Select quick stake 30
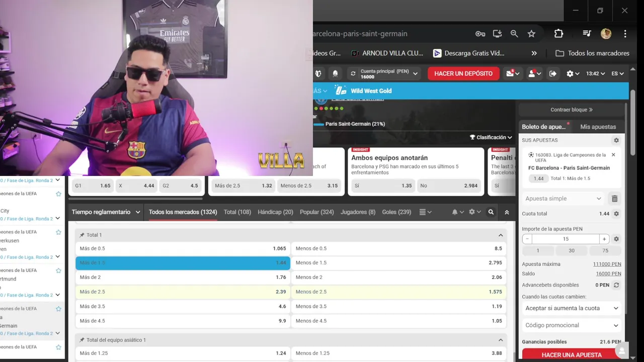This screenshot has height=362, width=644. coord(572,250)
